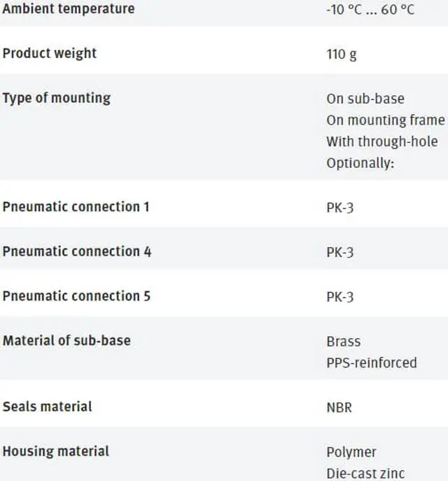Select the Pneumatic connection 5 label
This screenshot has width=448, height=481.
point(77,296)
